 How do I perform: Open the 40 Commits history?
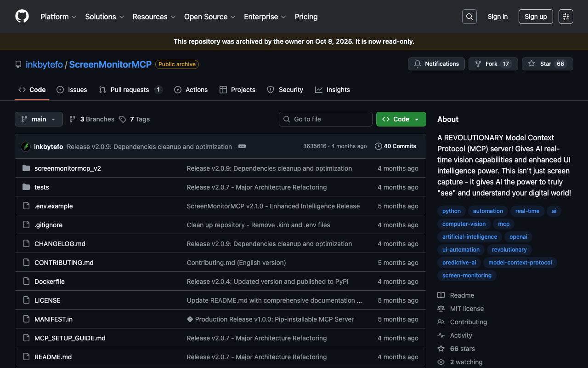point(395,146)
